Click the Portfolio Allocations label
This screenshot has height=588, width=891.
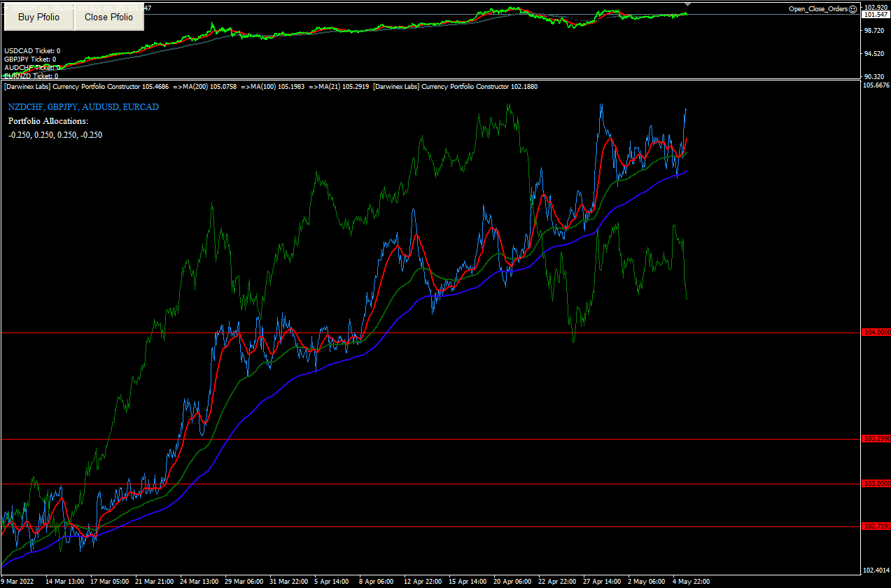coord(48,121)
